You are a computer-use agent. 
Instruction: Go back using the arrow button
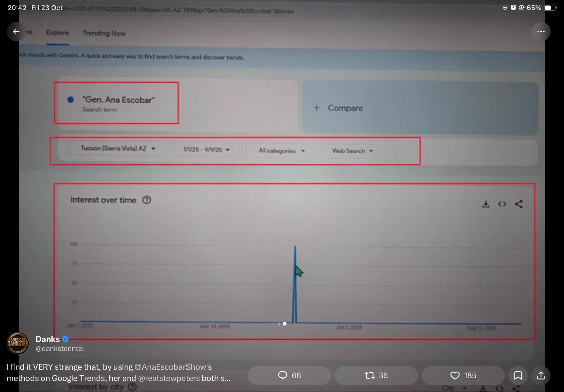click(16, 32)
